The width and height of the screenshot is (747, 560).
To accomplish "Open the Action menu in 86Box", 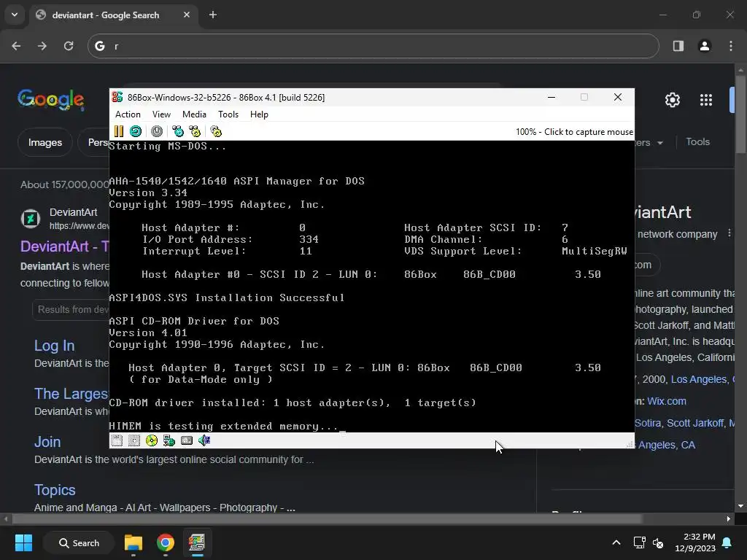I will [128, 114].
